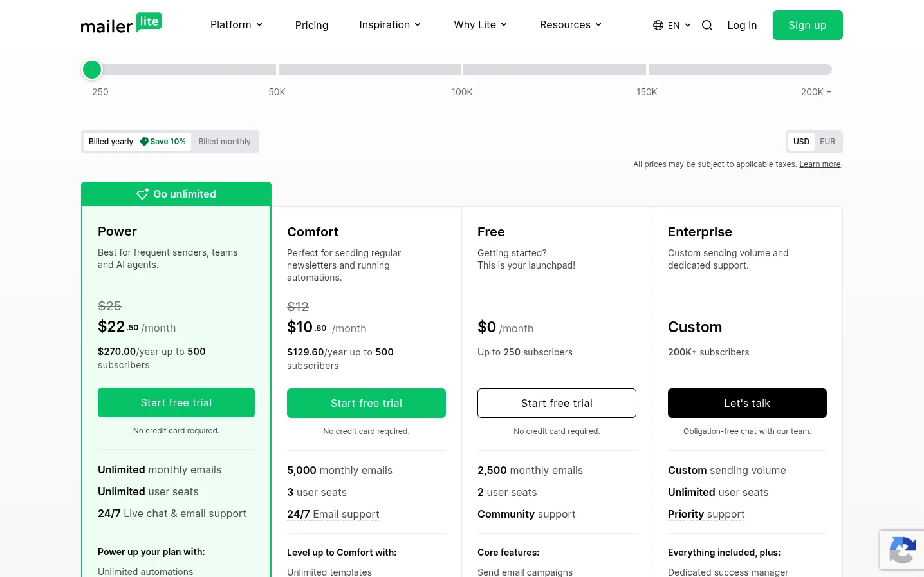Click the Sign up button
Image resolution: width=924 pixels, height=577 pixels.
808,25
